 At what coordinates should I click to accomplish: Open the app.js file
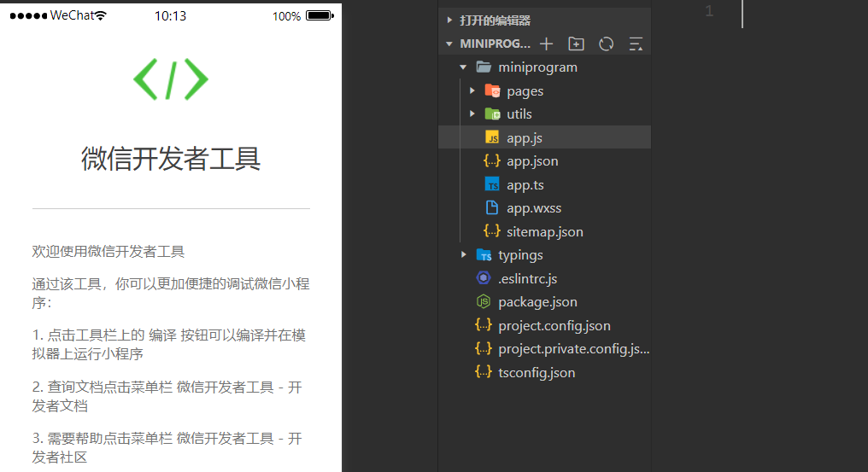click(525, 137)
